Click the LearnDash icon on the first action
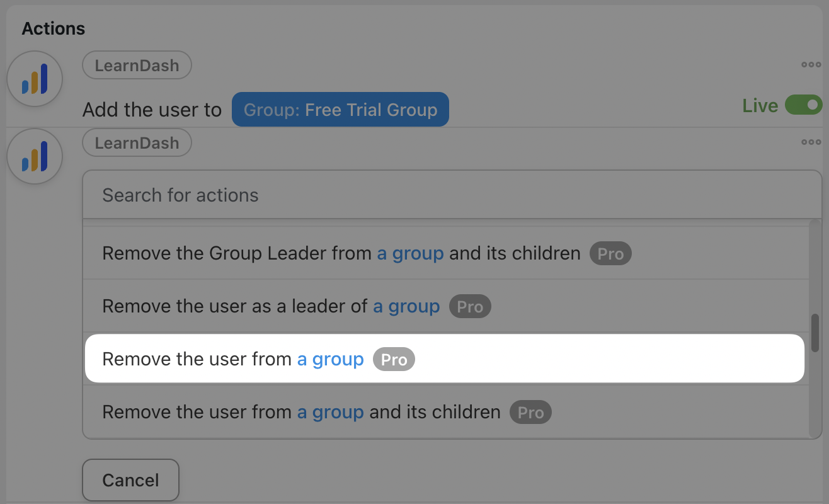 click(x=35, y=79)
